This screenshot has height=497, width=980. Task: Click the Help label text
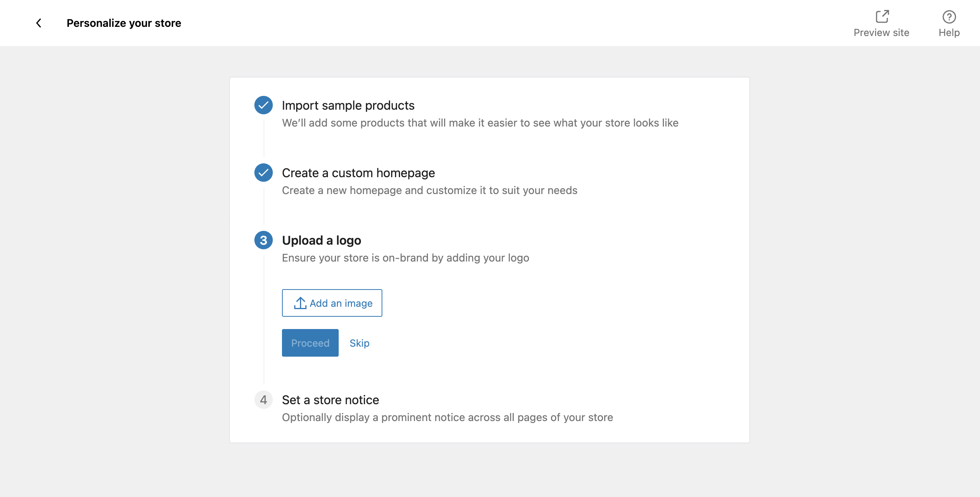pos(949,33)
